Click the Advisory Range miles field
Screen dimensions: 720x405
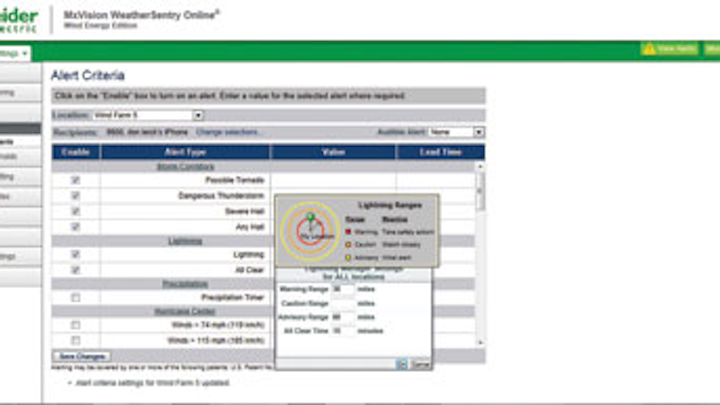(343, 317)
